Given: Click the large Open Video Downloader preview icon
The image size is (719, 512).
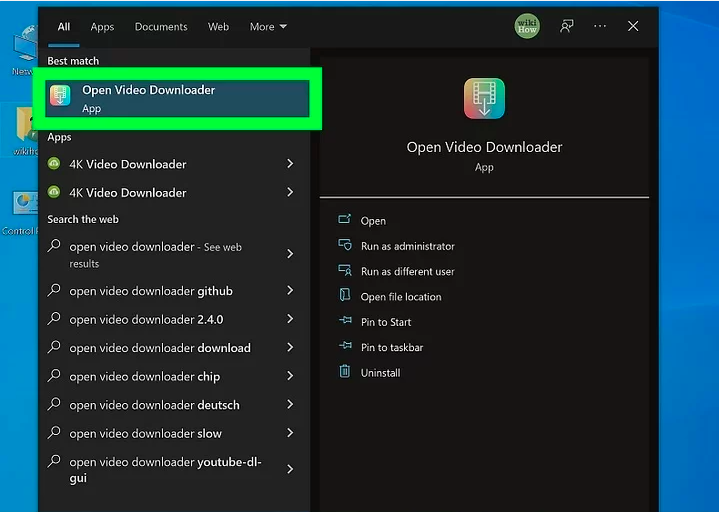Looking at the screenshot, I should (x=484, y=99).
